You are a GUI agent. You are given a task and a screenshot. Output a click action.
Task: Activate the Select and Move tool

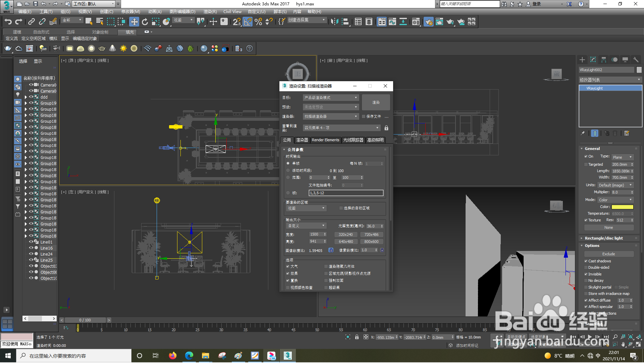tap(134, 22)
